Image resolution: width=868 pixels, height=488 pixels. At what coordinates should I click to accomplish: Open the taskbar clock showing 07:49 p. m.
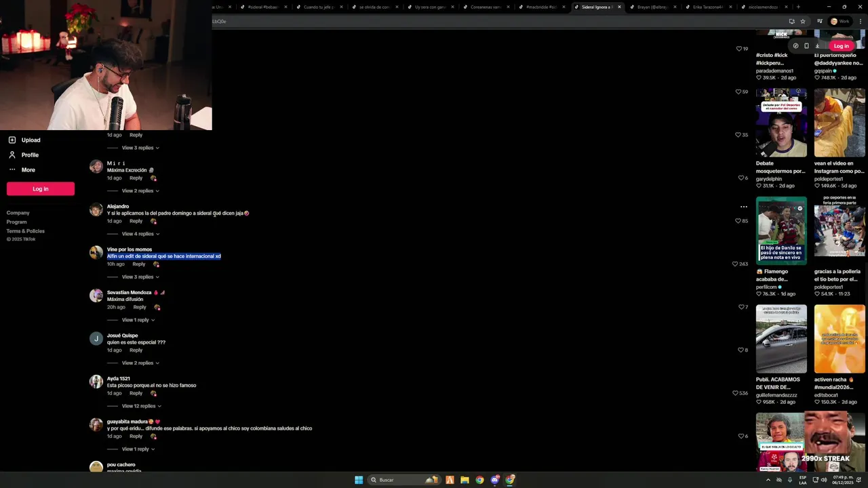(x=843, y=480)
